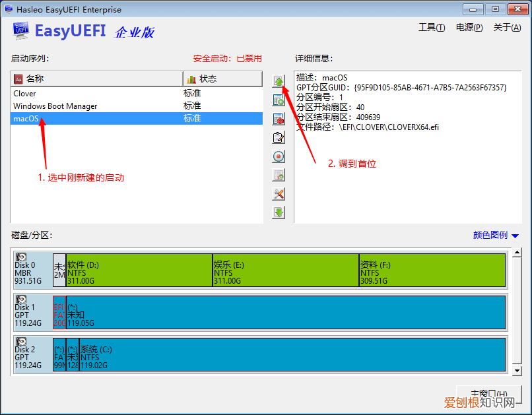Click the green move-up arrow button

point(279,81)
